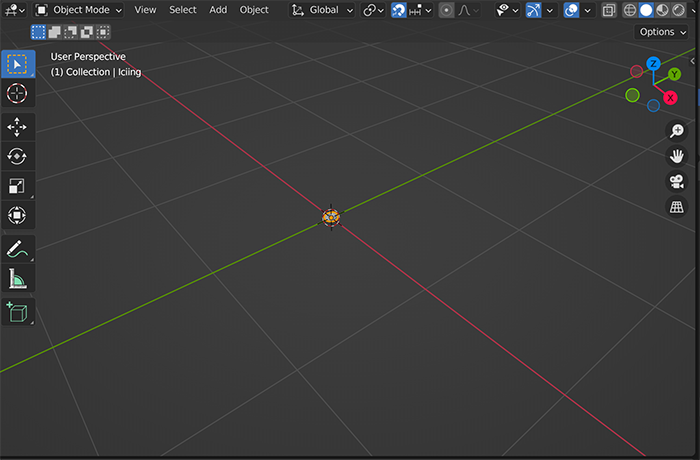Image resolution: width=700 pixels, height=460 pixels.
Task: Toggle viewport overlays display
Action: coord(571,10)
